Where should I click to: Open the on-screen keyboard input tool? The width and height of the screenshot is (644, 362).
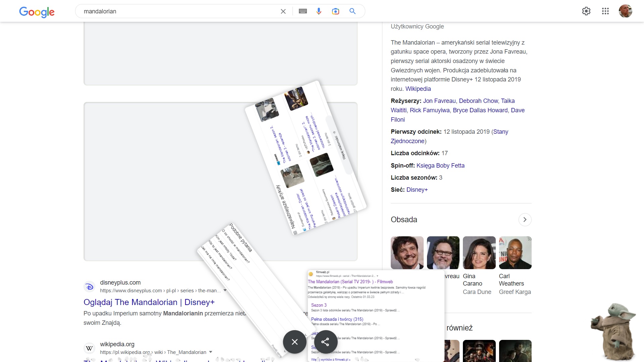click(x=303, y=11)
